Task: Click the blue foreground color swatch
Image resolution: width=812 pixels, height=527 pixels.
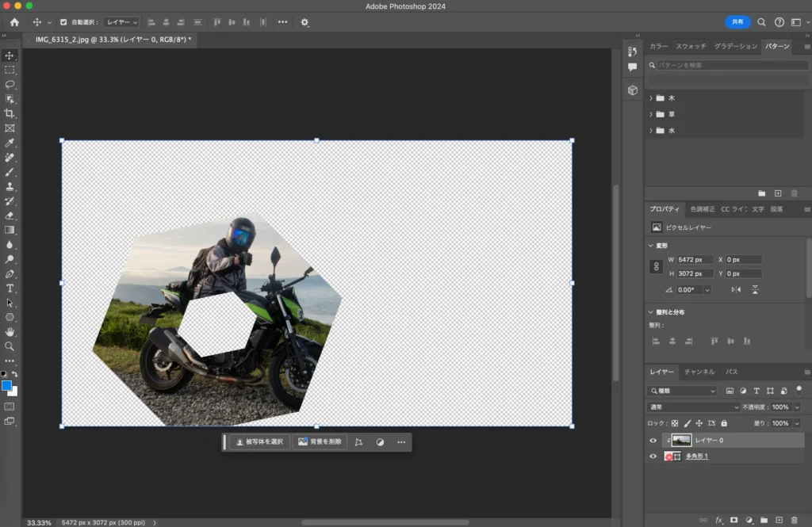Action: [x=7, y=385]
